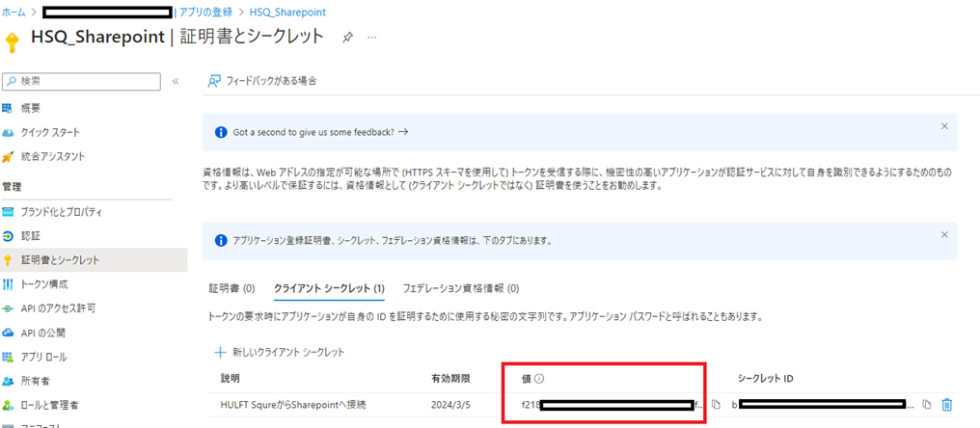Click the 概要 grid icon
The height and width of the screenshot is (428, 980).
8,109
